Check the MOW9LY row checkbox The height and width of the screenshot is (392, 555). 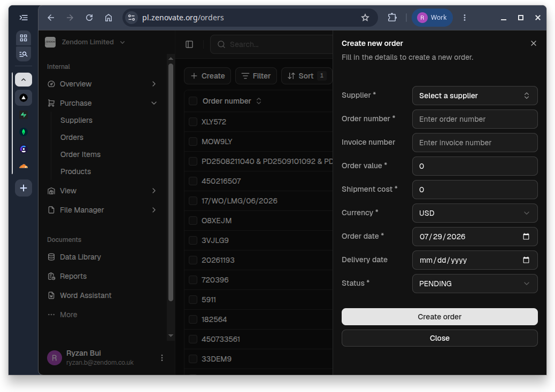point(193,142)
